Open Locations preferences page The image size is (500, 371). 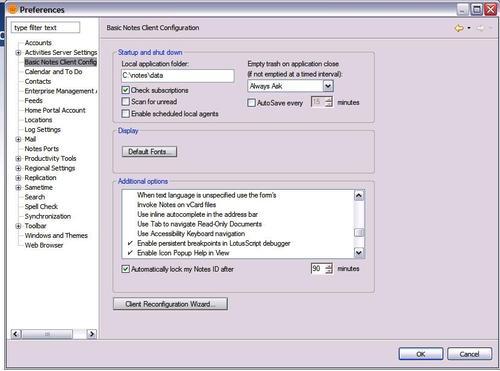tap(38, 120)
